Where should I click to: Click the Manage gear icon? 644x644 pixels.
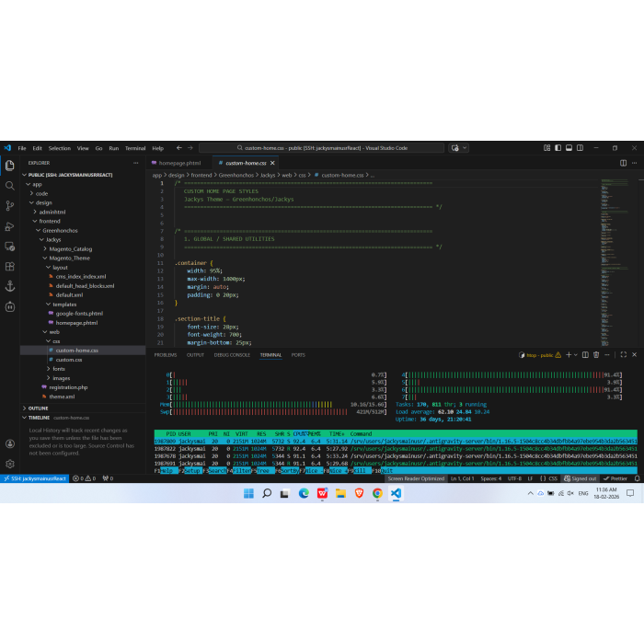click(x=10, y=464)
